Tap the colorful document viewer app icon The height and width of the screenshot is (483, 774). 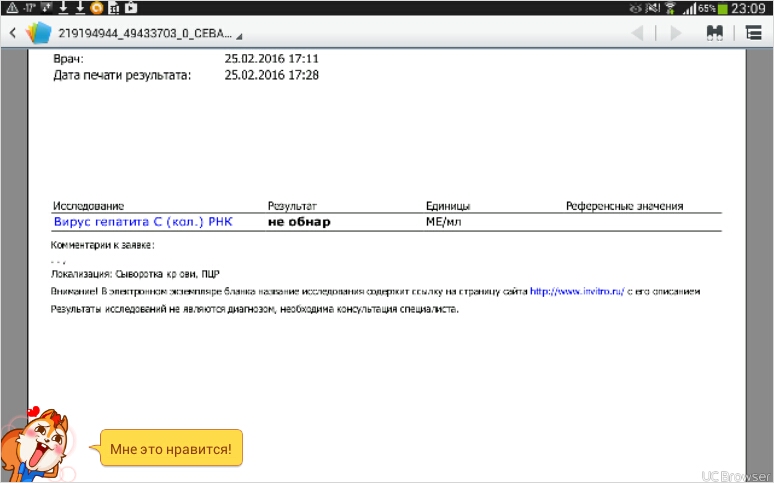coord(38,33)
